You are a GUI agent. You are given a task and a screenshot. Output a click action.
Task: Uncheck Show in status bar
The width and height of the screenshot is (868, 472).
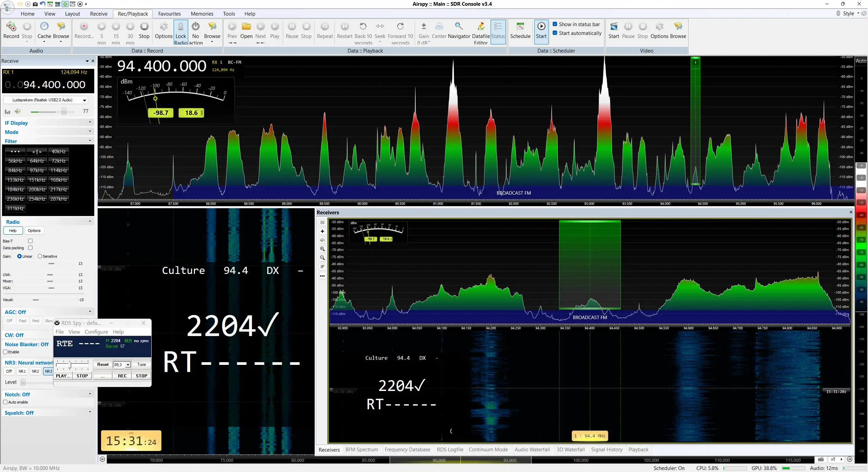click(x=555, y=24)
